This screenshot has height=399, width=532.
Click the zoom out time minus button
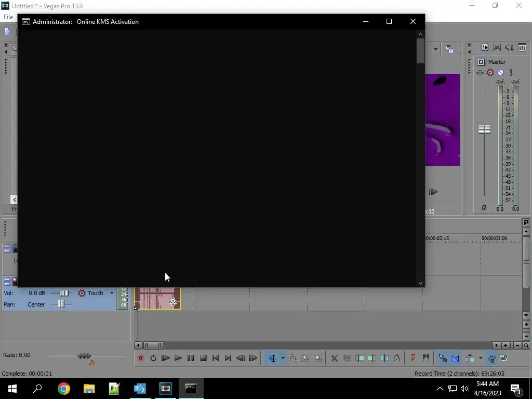pyautogui.click(x=517, y=345)
